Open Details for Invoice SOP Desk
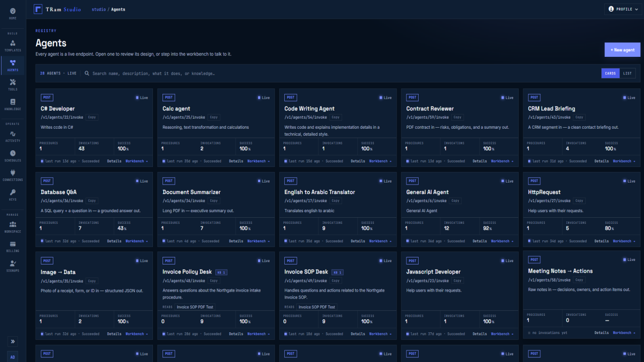This screenshot has height=362, width=644. point(358,334)
